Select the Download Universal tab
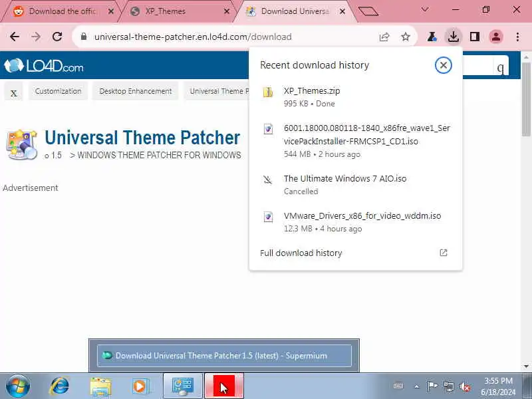The height and width of the screenshot is (399, 532). (295, 11)
